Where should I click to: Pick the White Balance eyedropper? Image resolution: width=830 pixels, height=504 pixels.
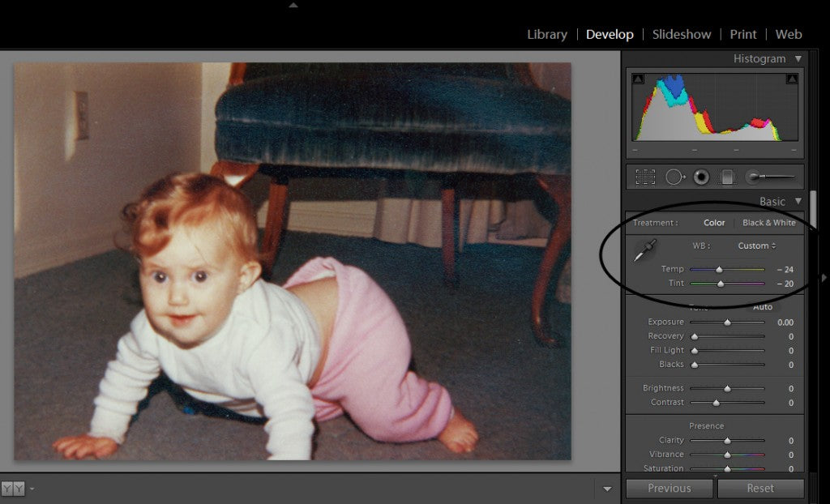(x=645, y=251)
